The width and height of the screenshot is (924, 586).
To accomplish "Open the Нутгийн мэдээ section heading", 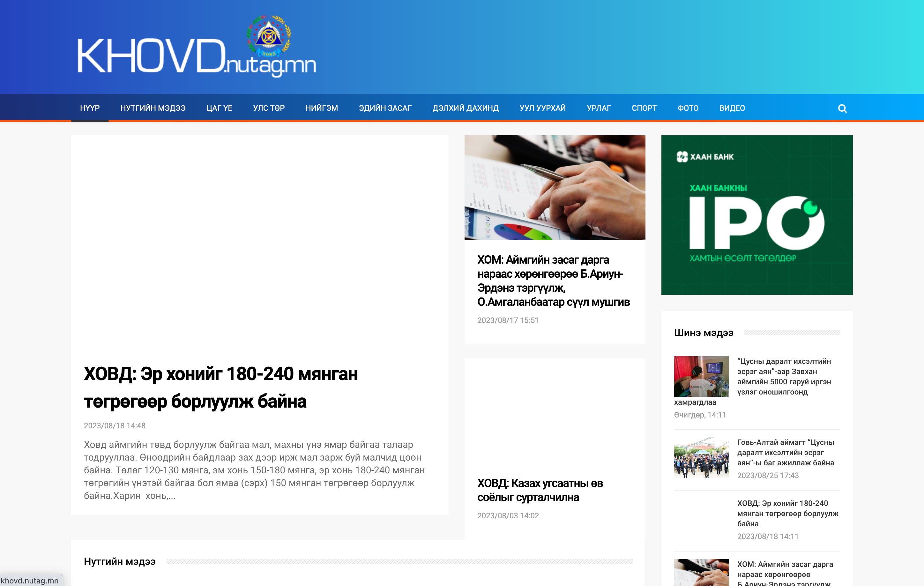I will click(120, 561).
